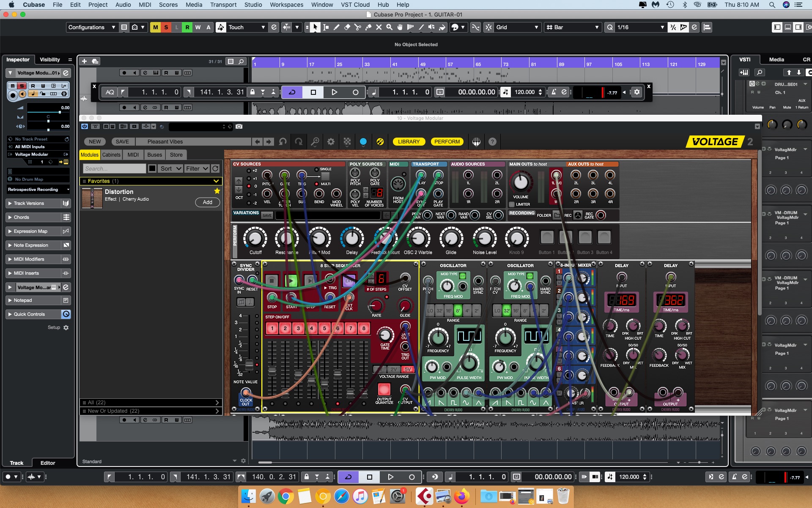
Task: Click the checkerboard cable options icon
Action: pos(347,142)
